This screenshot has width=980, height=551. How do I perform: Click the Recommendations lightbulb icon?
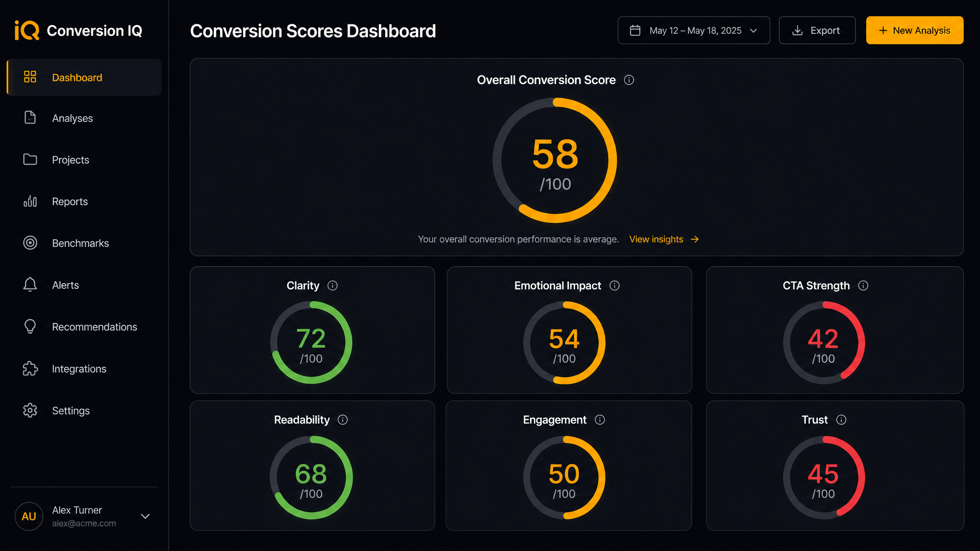coord(30,327)
